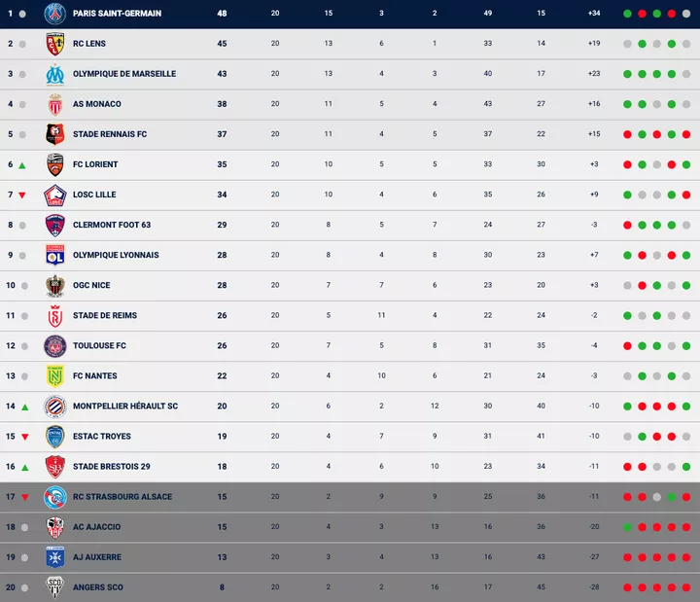Image resolution: width=700 pixels, height=602 pixels.
Task: Click the only green form dot for AC Ajaccio
Action: [x=628, y=526]
